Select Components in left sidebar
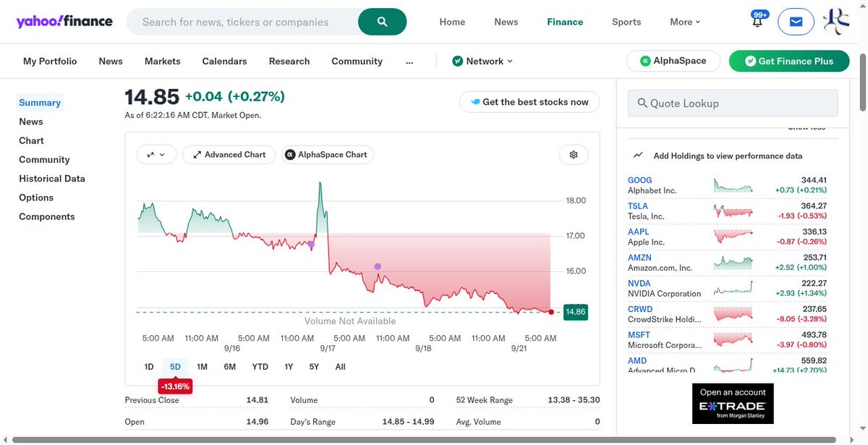 tap(47, 216)
